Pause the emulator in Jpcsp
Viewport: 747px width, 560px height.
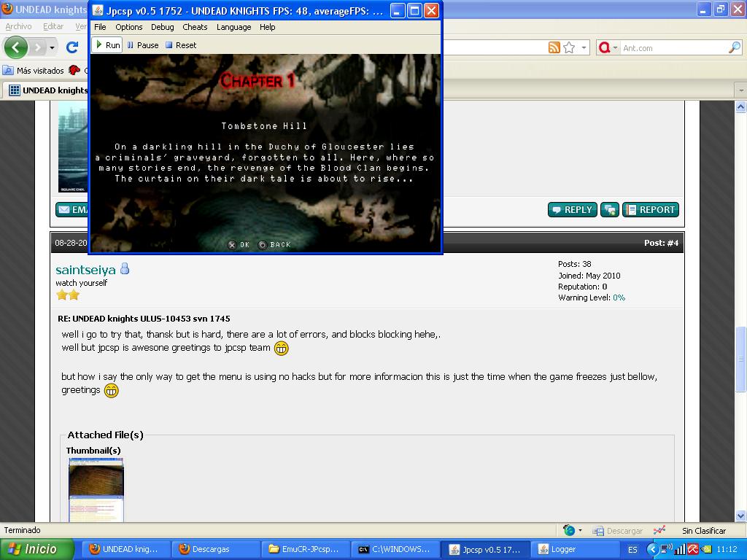pyautogui.click(x=143, y=45)
